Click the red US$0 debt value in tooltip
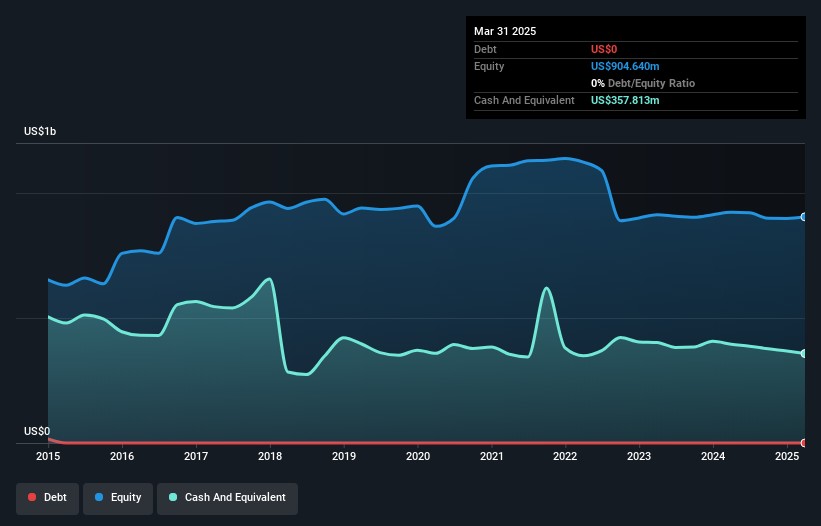 (x=605, y=49)
